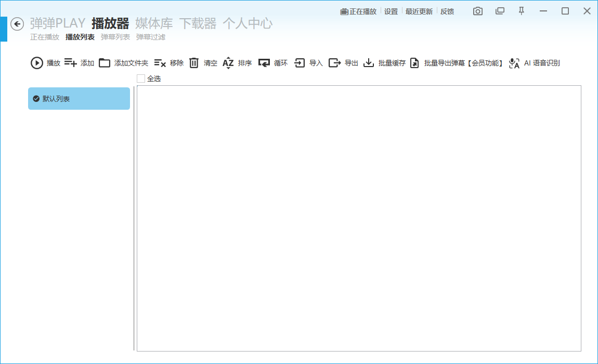Click the Remove item icon
Screen dimensions: 598x364
click(x=160, y=63)
